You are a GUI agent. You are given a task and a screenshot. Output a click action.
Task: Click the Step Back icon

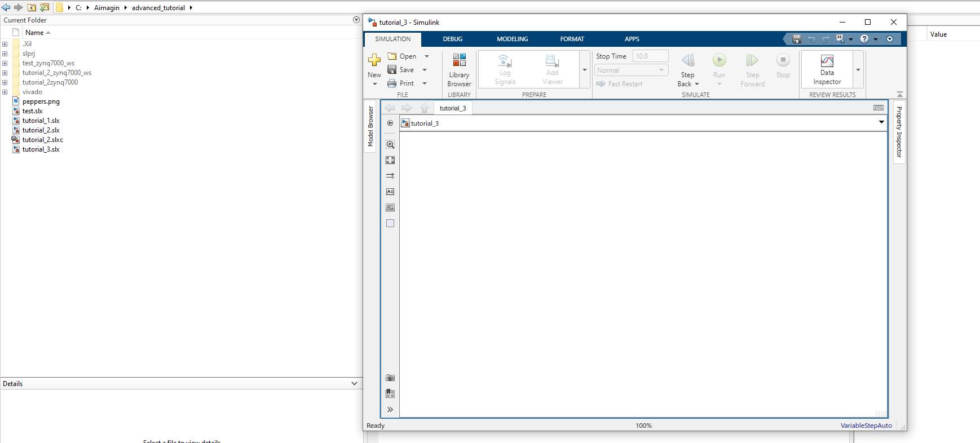coord(688,60)
